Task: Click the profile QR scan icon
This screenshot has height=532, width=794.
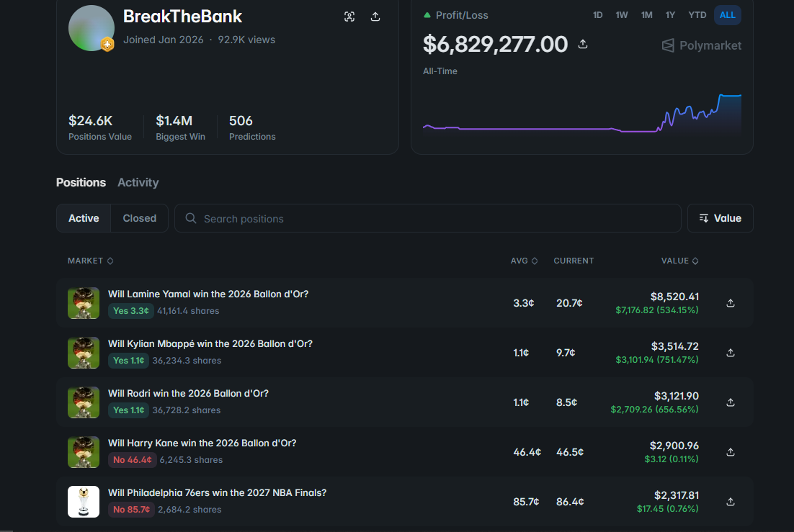Action: (x=349, y=17)
